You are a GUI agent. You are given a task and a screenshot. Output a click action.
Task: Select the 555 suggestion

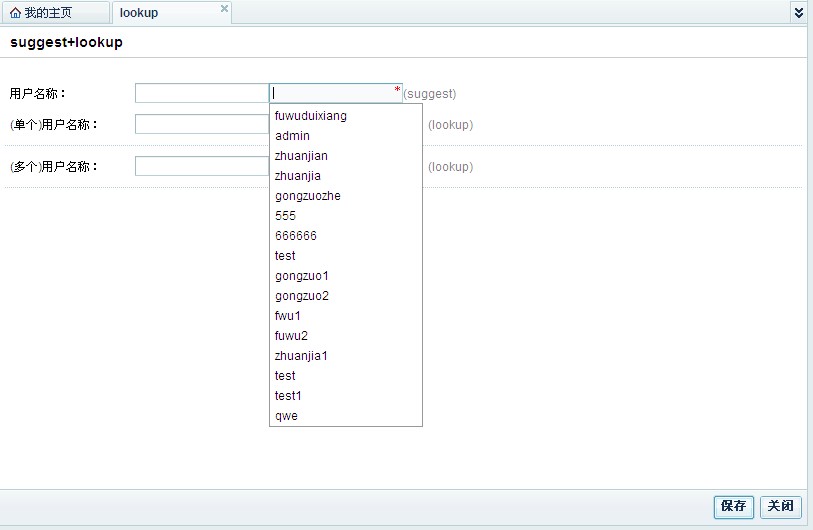click(x=346, y=216)
